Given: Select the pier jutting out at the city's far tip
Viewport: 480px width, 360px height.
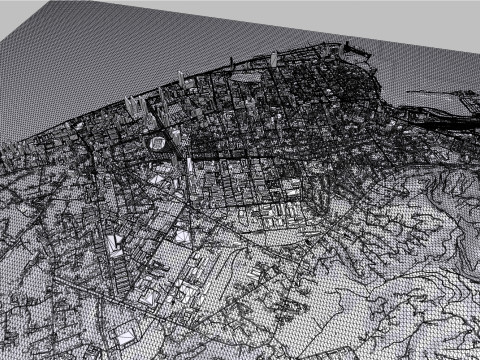Looking at the screenshot, I should (x=358, y=50).
